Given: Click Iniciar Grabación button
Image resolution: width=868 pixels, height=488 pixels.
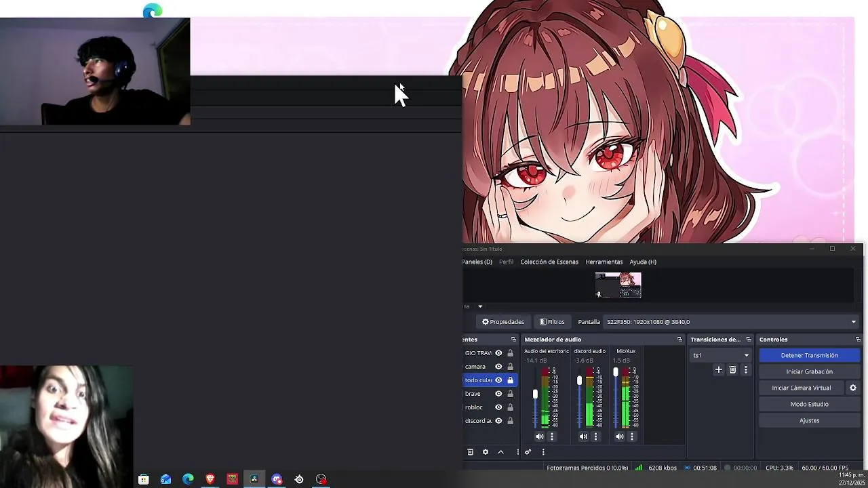Looking at the screenshot, I should click(809, 371).
